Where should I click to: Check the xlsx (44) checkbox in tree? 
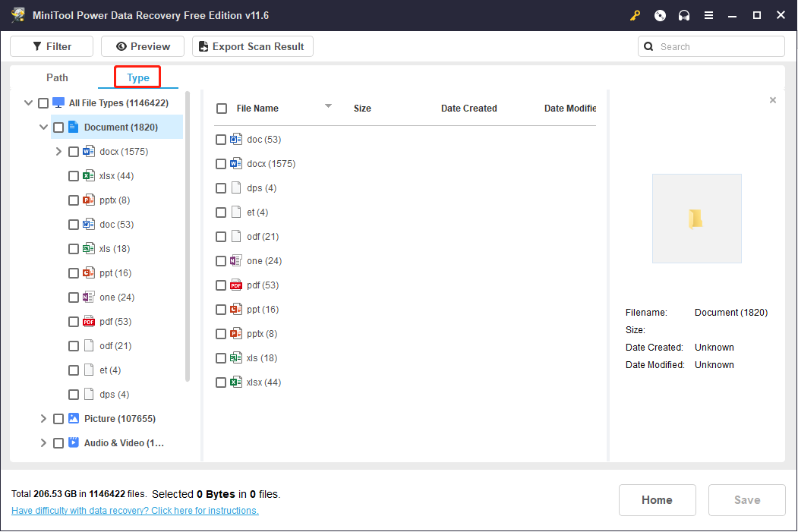[74, 176]
